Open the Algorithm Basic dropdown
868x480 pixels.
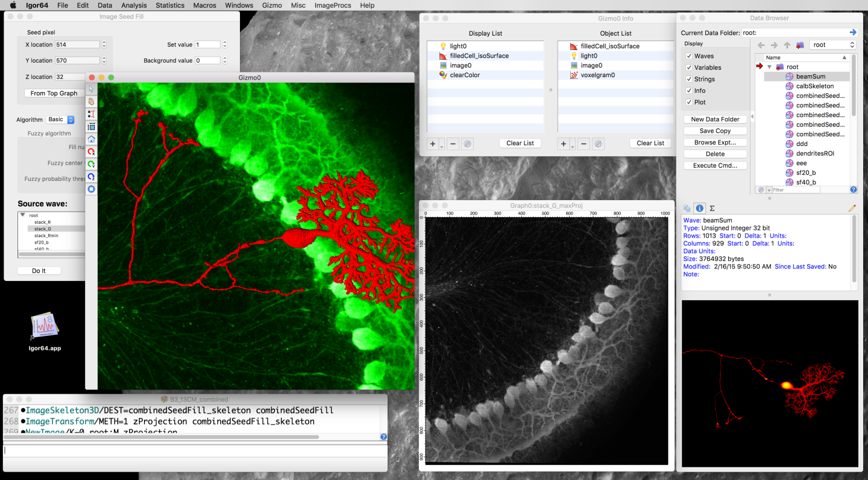pyautogui.click(x=61, y=120)
